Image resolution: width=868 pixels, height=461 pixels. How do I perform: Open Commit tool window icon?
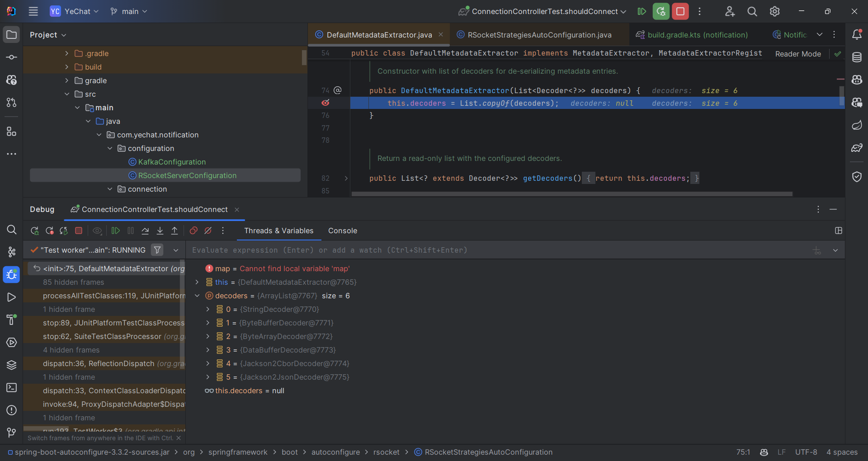coord(11,57)
